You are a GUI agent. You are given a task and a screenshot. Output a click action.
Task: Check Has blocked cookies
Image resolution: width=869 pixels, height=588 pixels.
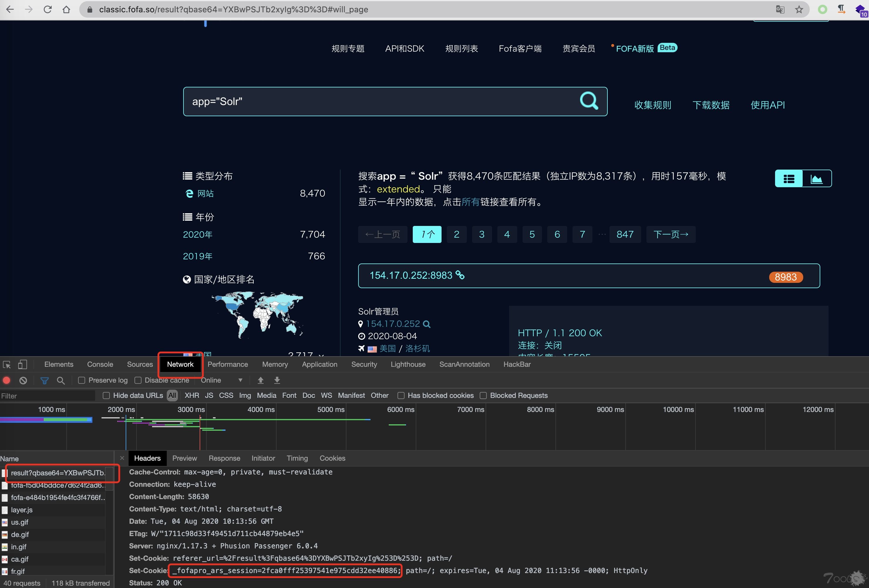click(x=401, y=396)
